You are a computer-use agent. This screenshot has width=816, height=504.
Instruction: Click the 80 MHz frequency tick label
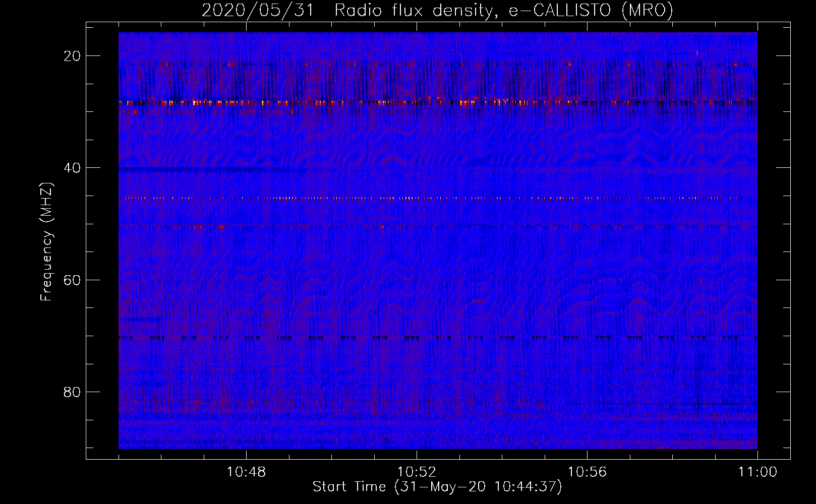[x=72, y=392]
